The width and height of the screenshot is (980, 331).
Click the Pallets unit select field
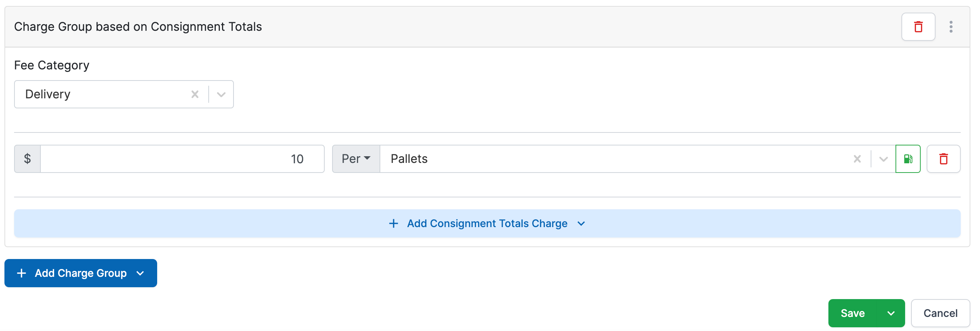tap(609, 159)
